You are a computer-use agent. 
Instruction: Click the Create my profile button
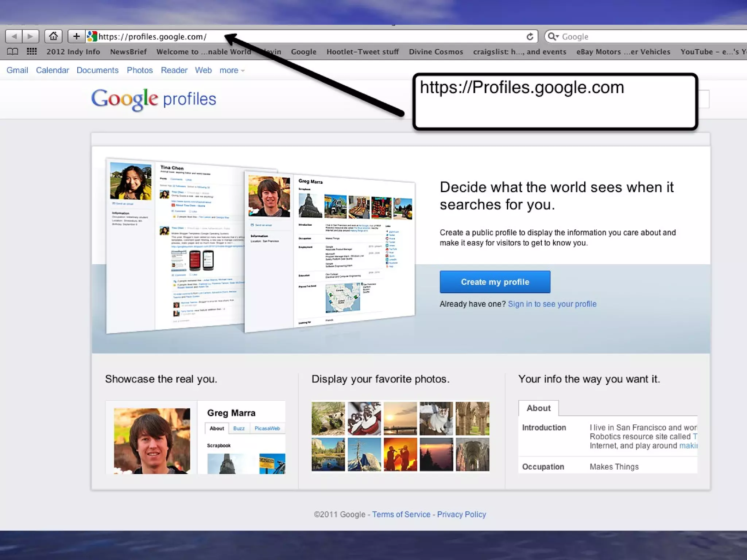tap(495, 282)
